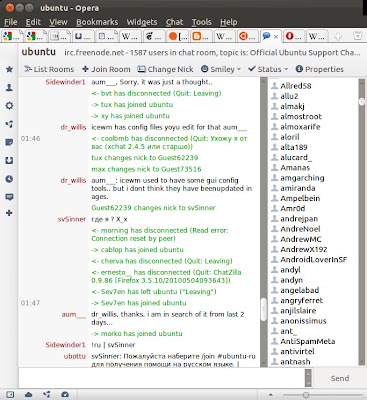Open the Widgets gear panel in sidebar
The height and width of the screenshot is (400, 367).
pos(9,106)
